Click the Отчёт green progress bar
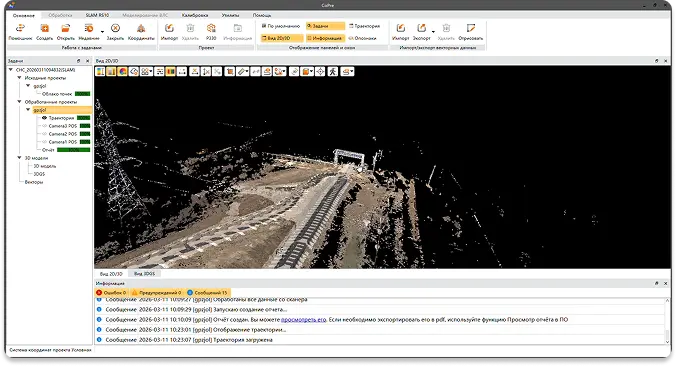This screenshot has height=366, width=676. (x=74, y=150)
